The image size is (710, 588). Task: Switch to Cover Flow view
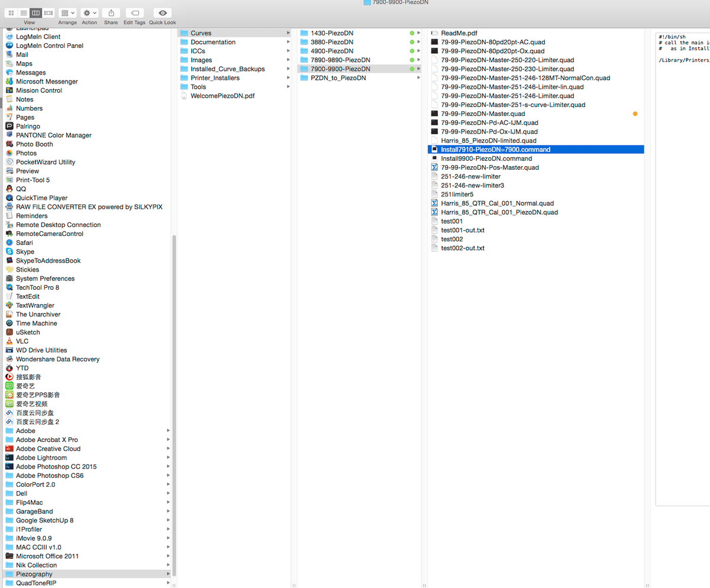[x=48, y=12]
